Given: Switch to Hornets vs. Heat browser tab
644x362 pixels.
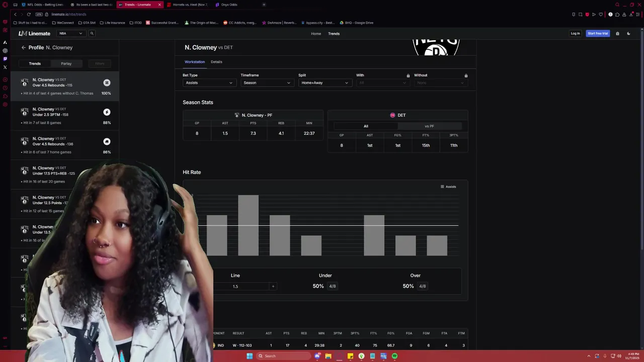Looking at the screenshot, I should 187,5.
